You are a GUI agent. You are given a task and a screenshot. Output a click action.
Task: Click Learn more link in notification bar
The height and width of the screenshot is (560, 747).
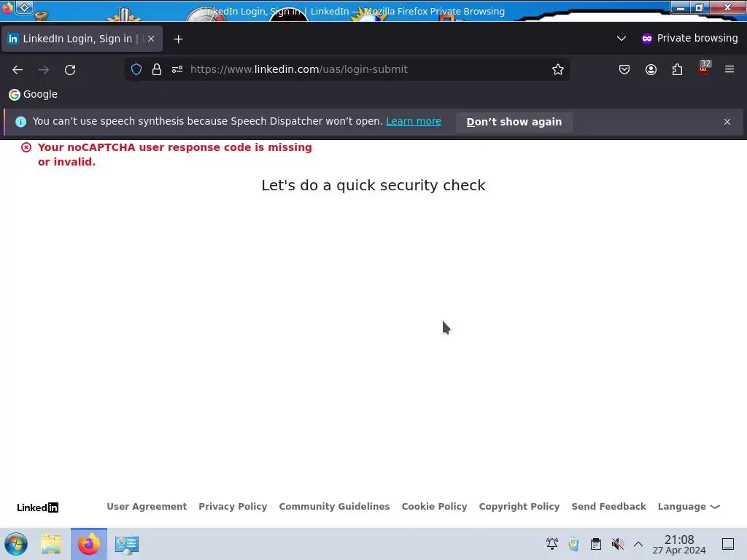tap(414, 122)
